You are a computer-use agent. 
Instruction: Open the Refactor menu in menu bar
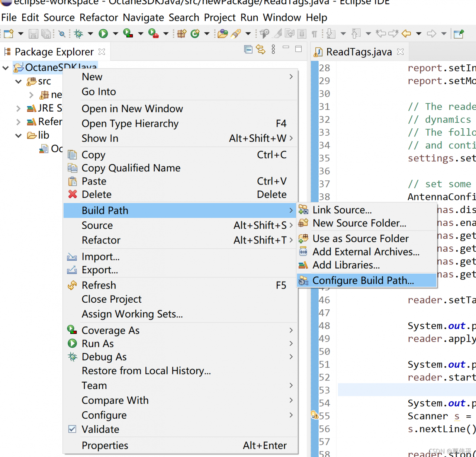(x=99, y=17)
